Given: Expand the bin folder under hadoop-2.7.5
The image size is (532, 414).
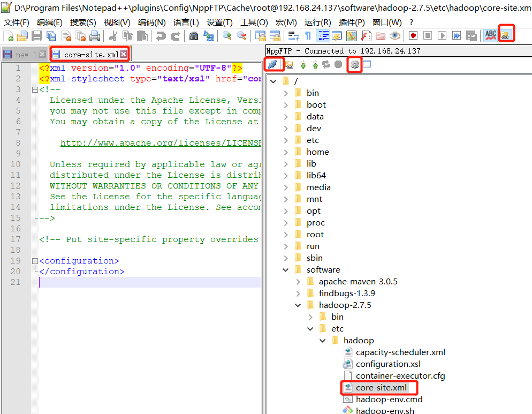Looking at the screenshot, I should coord(310,317).
